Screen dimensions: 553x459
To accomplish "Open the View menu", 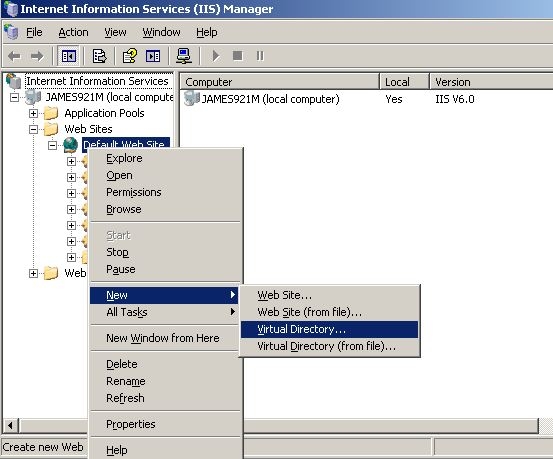I will 115,32.
